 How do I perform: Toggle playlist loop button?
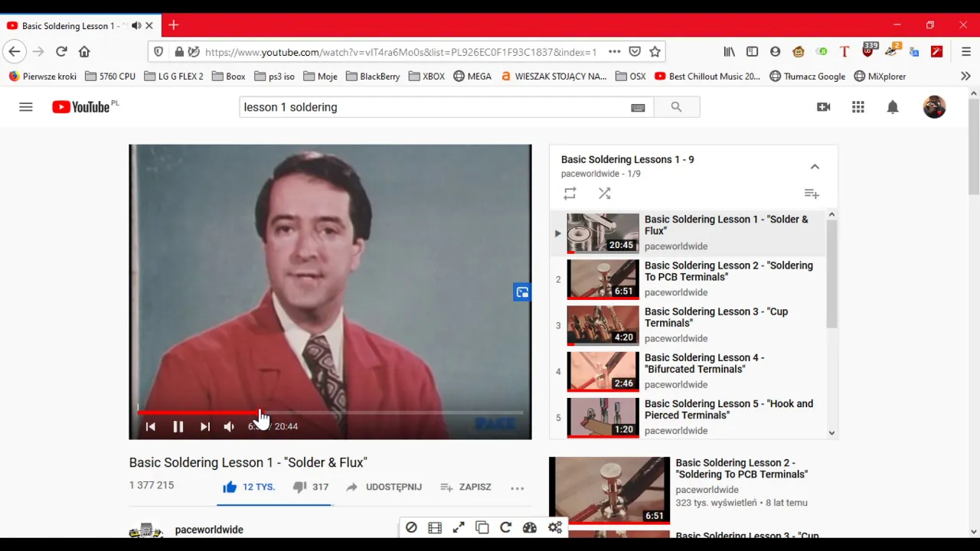tap(570, 194)
